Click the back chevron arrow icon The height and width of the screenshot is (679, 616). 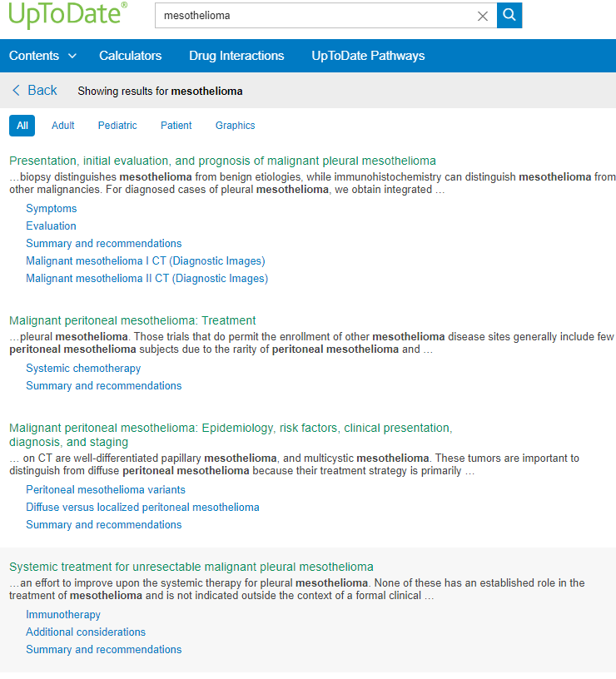16,90
